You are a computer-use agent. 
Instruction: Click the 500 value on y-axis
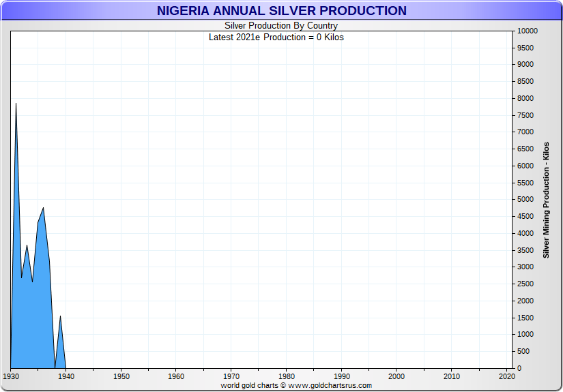point(524,351)
